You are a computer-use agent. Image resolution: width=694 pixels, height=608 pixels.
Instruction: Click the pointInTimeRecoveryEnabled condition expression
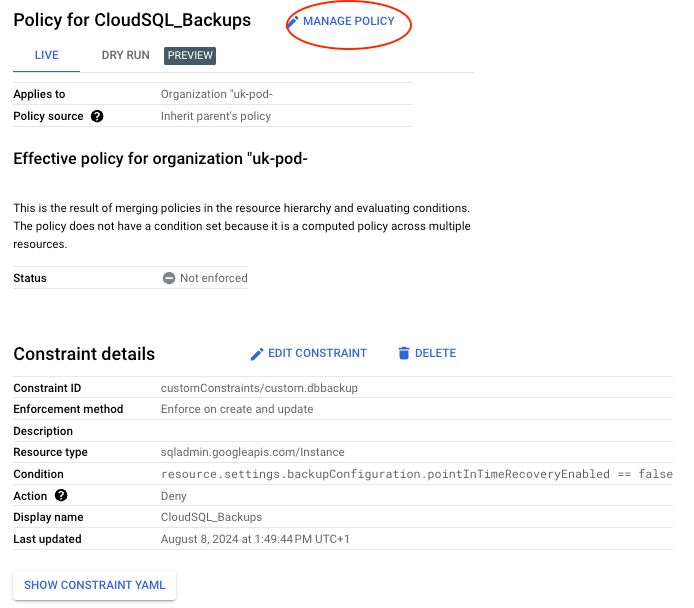pos(416,474)
